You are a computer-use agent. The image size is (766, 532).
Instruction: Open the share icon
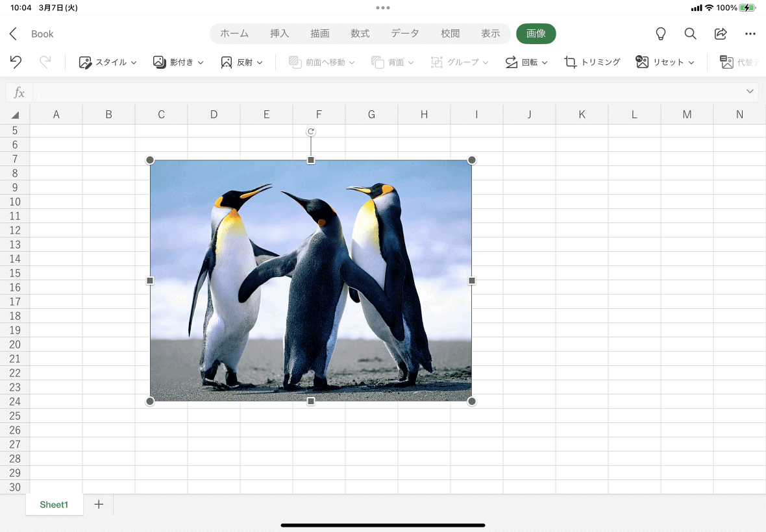click(x=721, y=34)
